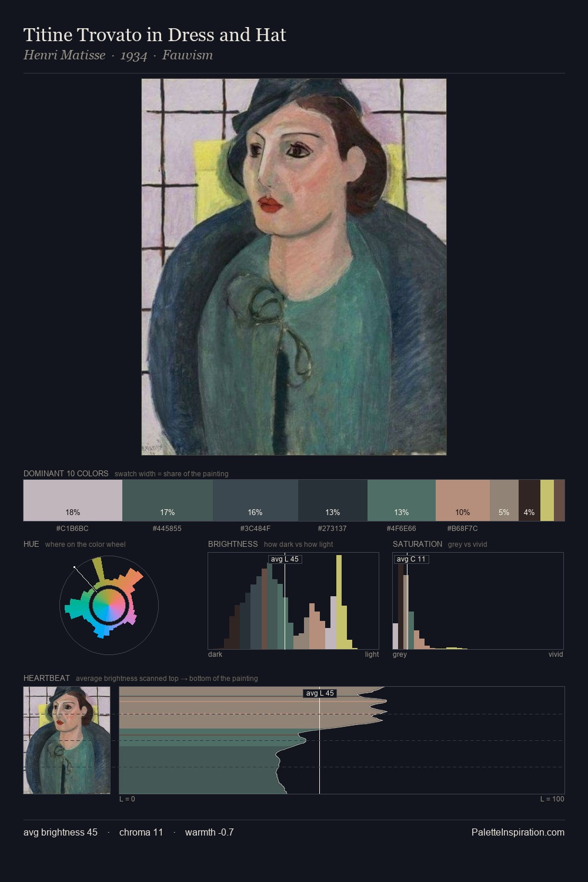Click the grey axis label in Saturation
Screen dimensions: 588x882
coord(400,654)
